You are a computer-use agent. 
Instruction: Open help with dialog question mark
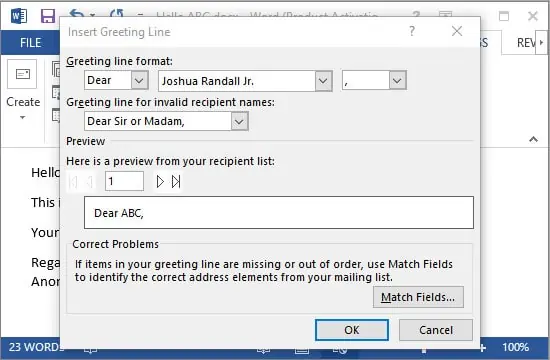[412, 31]
